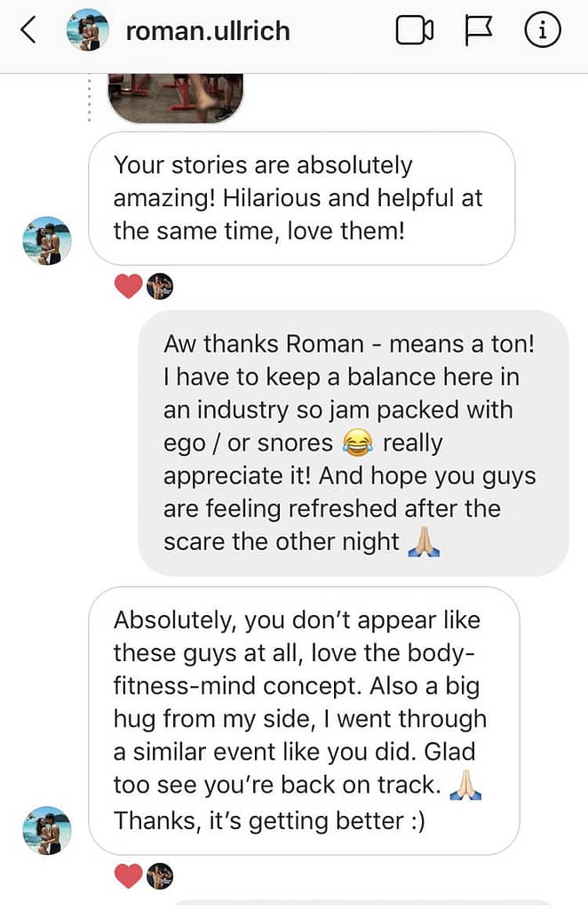Tap the dotted story reply line
The image size is (588, 910).
pyautogui.click(x=90, y=98)
